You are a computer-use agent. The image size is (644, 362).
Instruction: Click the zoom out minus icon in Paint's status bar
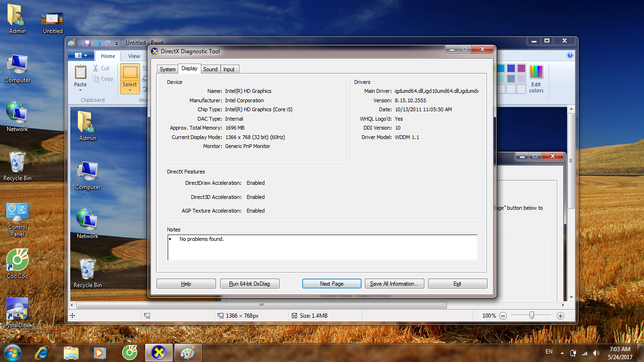point(503,316)
